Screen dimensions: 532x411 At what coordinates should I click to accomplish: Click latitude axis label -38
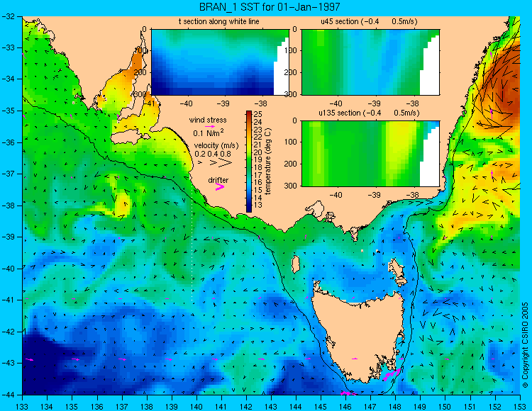pyautogui.click(x=8, y=205)
